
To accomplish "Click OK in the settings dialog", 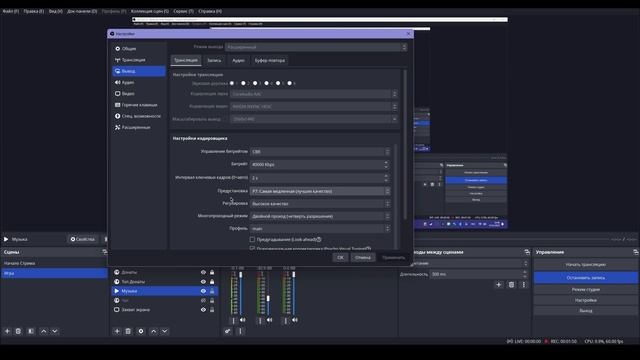I will tap(340, 258).
